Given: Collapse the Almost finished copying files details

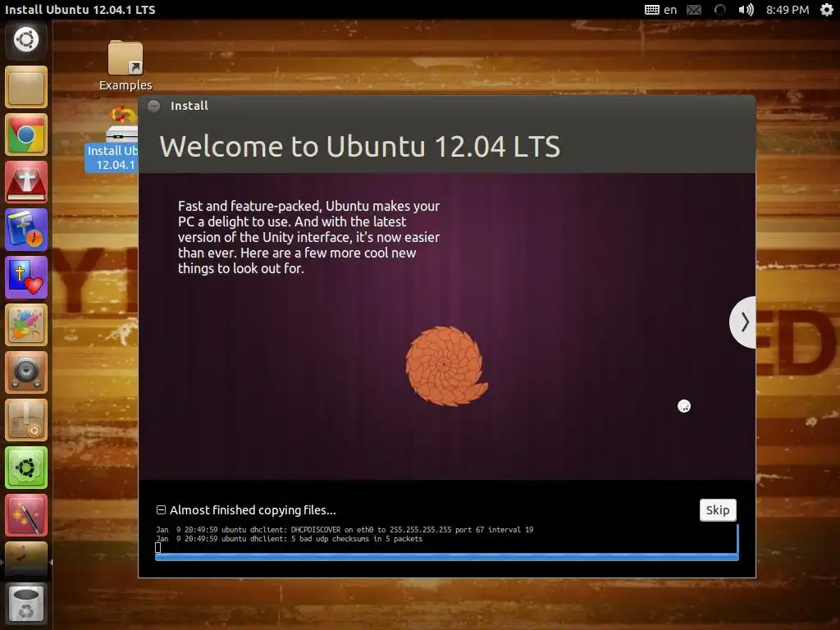Looking at the screenshot, I should 161,510.
